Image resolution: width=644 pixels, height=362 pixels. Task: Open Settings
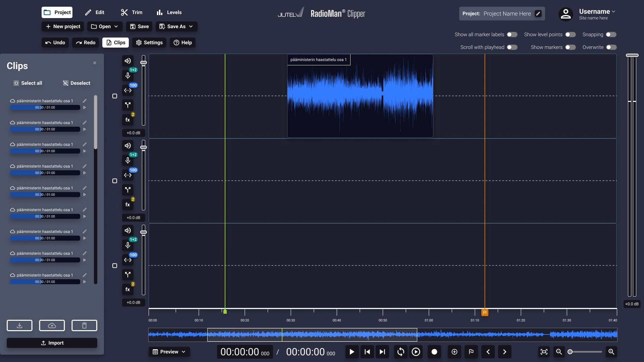tap(149, 43)
